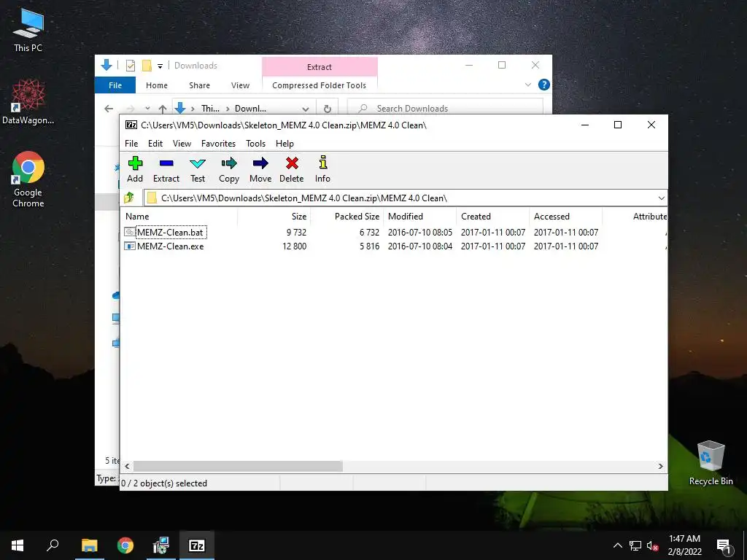Click the Extract contextual ribbon header
The width and height of the screenshot is (747, 560).
tap(320, 66)
